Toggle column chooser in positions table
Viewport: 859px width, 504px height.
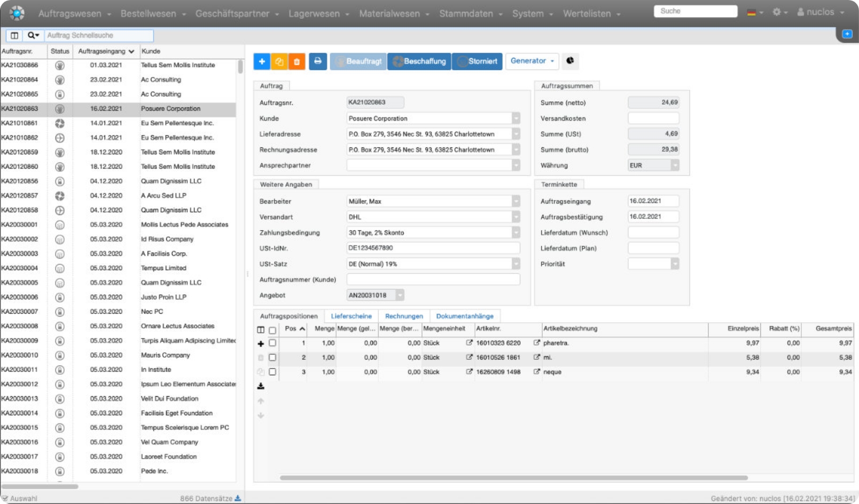pyautogui.click(x=261, y=330)
